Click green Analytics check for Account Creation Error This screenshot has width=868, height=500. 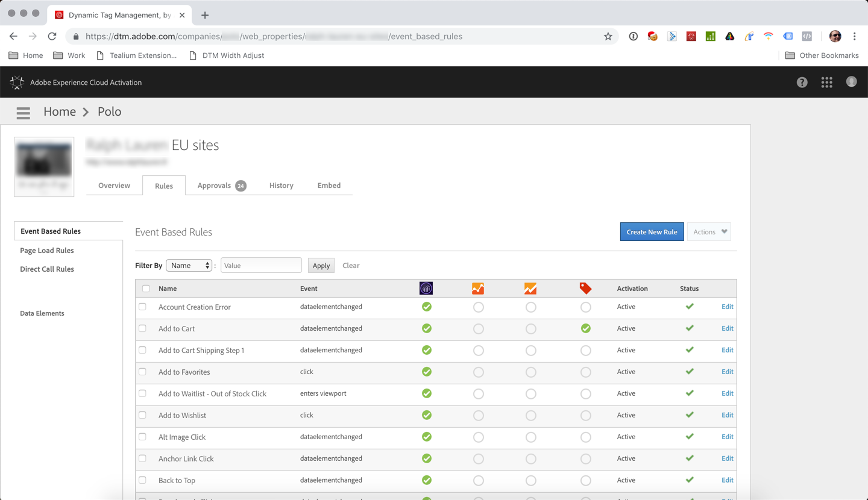click(427, 307)
